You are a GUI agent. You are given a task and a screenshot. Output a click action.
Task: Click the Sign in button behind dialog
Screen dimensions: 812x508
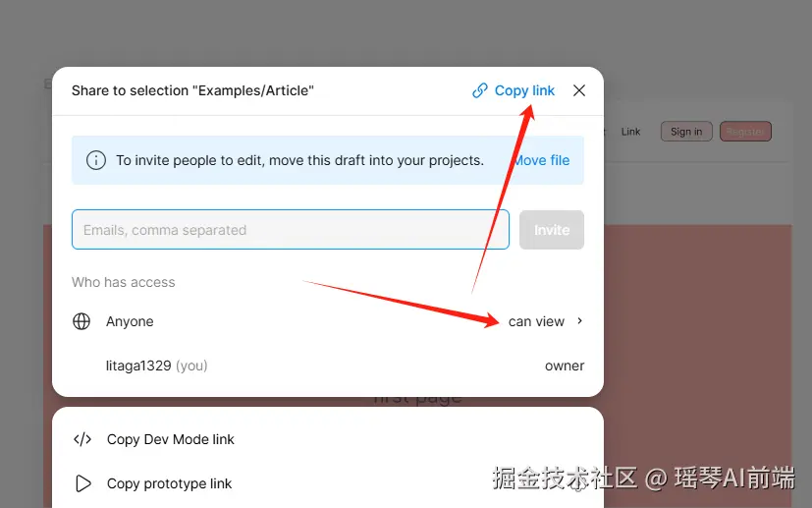coord(686,132)
